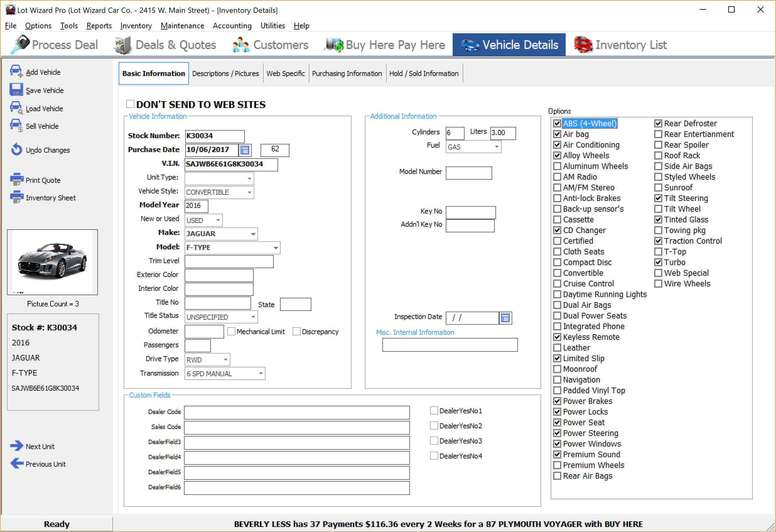
Task: Open the Reports menu
Action: 99,26
